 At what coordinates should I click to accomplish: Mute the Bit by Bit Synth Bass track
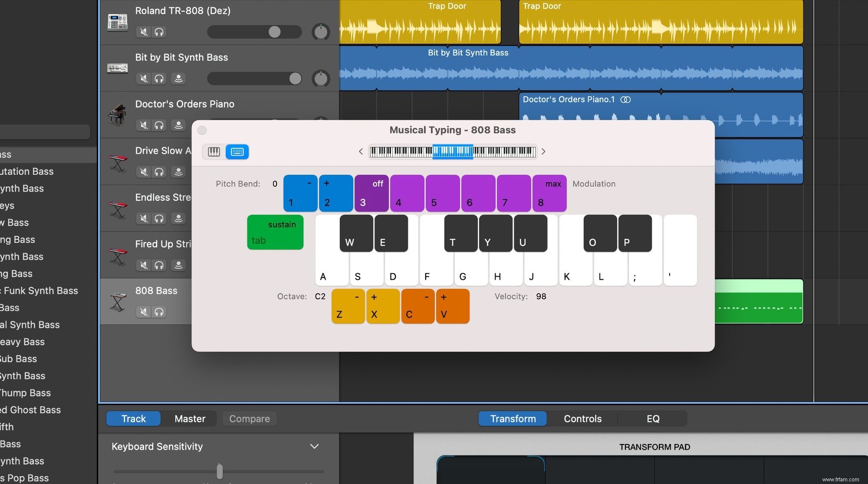(144, 78)
